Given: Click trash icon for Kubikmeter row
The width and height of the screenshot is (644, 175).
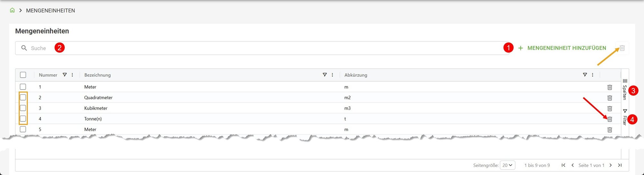Looking at the screenshot, I should click(x=610, y=109).
